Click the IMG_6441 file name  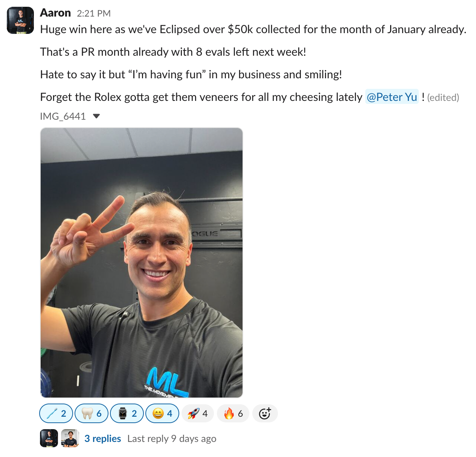tap(63, 116)
